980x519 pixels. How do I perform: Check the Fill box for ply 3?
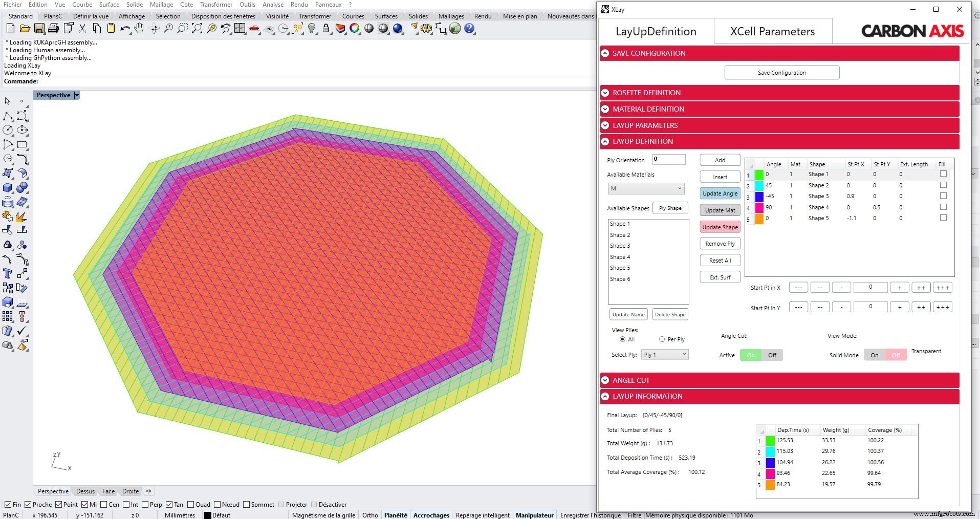943,196
